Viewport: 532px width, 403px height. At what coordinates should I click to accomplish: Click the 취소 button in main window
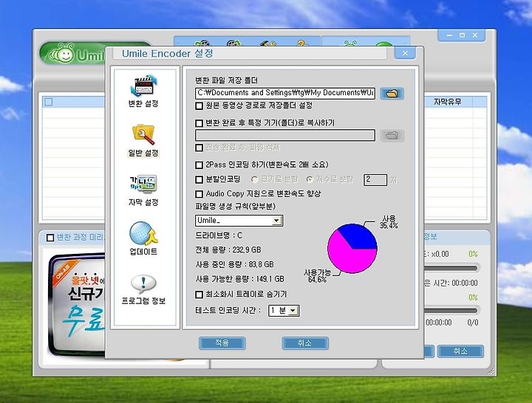click(460, 351)
